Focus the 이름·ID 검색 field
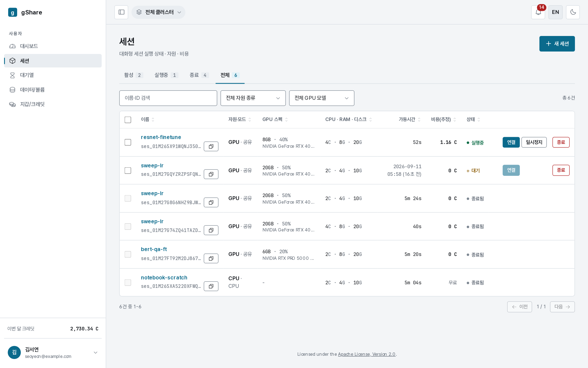 [x=168, y=98]
